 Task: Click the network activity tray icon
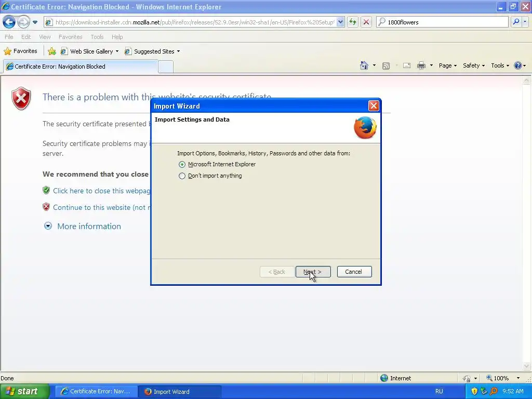coord(484,392)
